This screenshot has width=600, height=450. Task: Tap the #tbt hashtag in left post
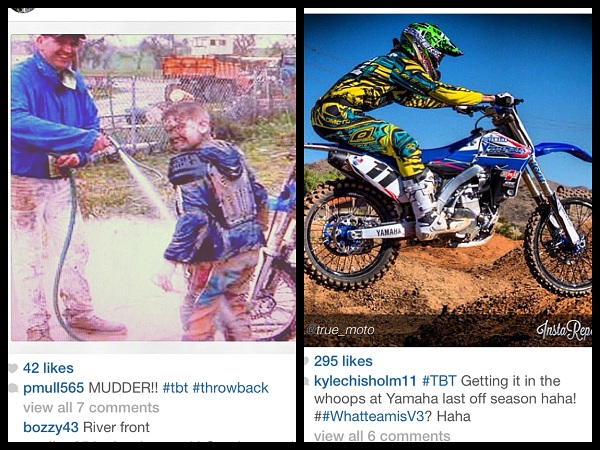pyautogui.click(x=175, y=388)
